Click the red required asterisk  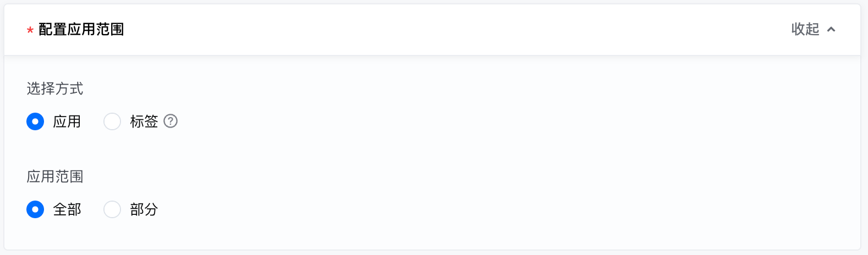point(30,31)
